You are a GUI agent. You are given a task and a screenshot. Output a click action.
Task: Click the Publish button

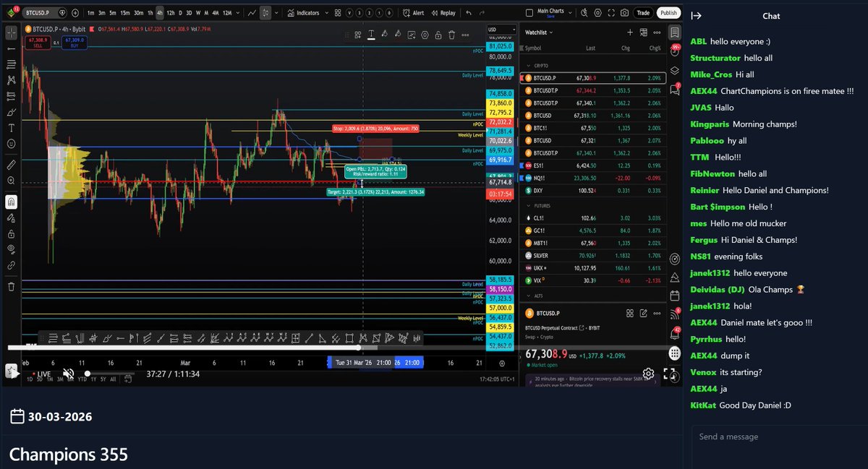tap(668, 13)
